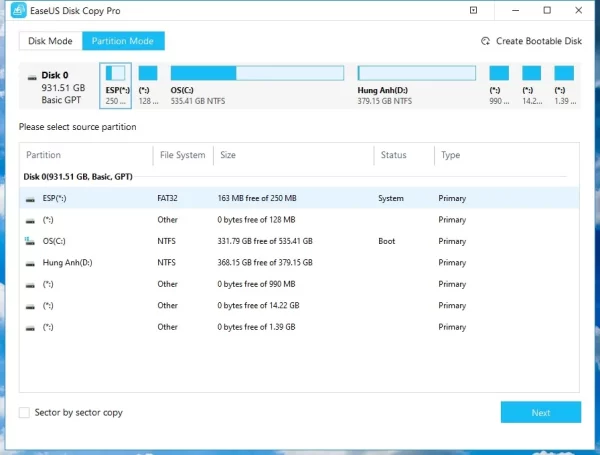Click the Boot status cell

386,241
